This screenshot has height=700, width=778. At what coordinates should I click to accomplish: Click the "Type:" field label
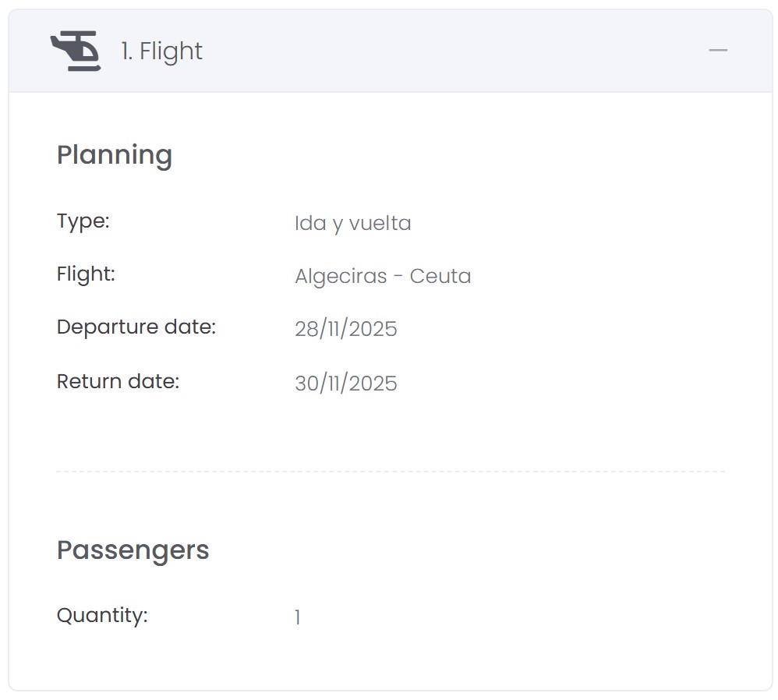(83, 221)
